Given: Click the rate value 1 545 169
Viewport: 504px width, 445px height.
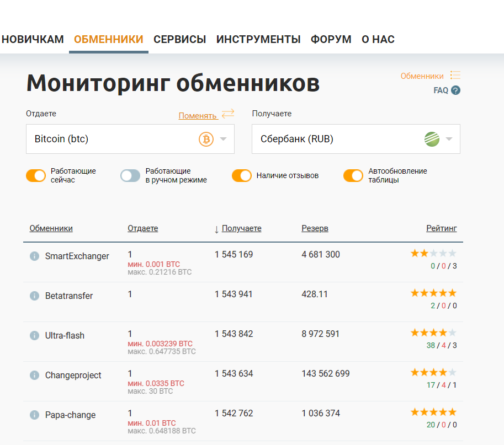Looking at the screenshot, I should [x=234, y=255].
